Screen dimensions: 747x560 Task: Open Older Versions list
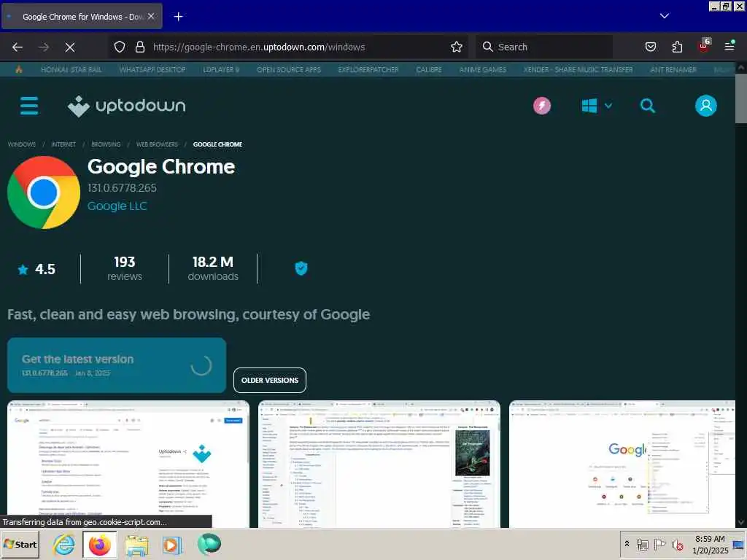coord(270,380)
